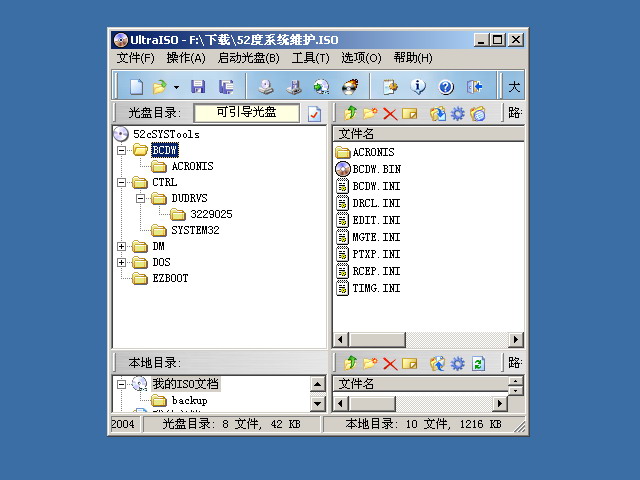The width and height of the screenshot is (640, 480).
Task: Select the TIMG.INI file
Action: pyautogui.click(x=376, y=288)
